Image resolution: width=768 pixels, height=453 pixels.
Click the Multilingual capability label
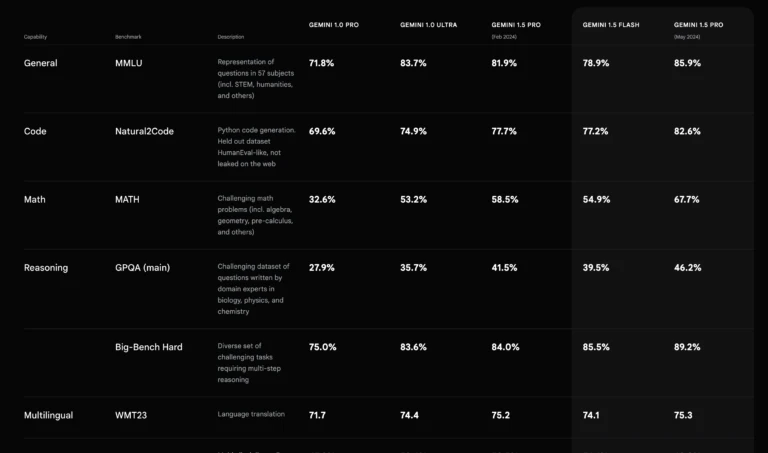[x=48, y=415]
